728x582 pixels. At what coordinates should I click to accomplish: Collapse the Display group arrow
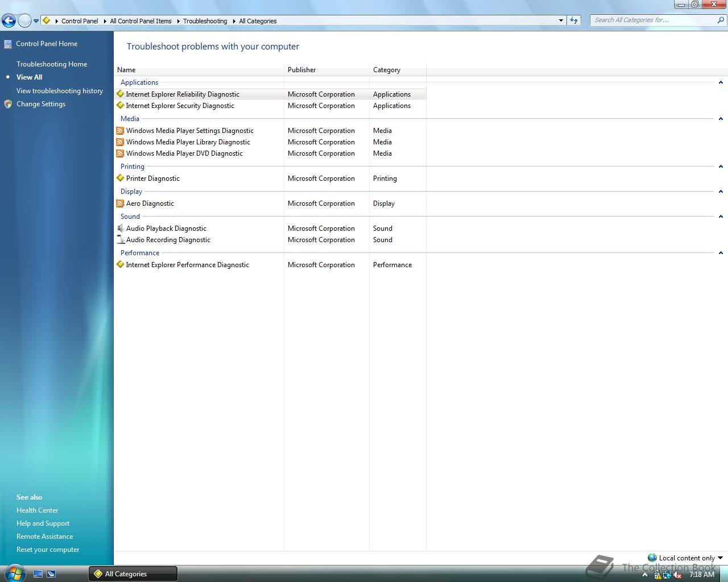pos(721,192)
